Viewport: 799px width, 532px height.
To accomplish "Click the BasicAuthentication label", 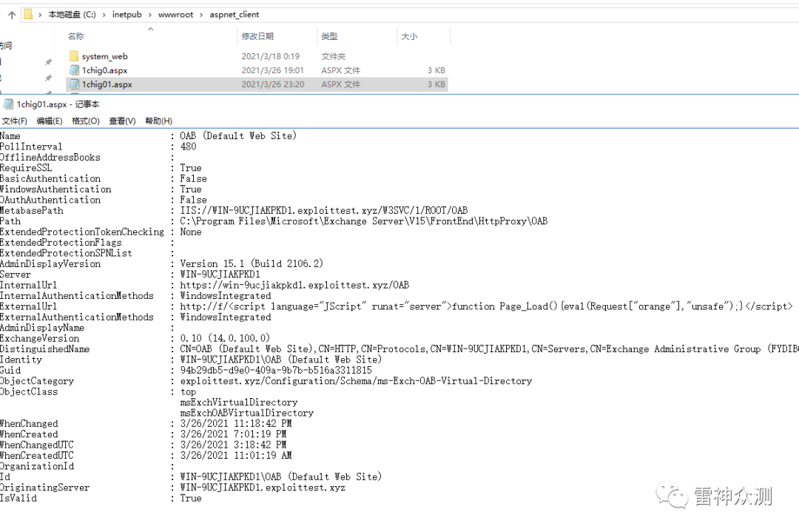I will tap(50, 179).
